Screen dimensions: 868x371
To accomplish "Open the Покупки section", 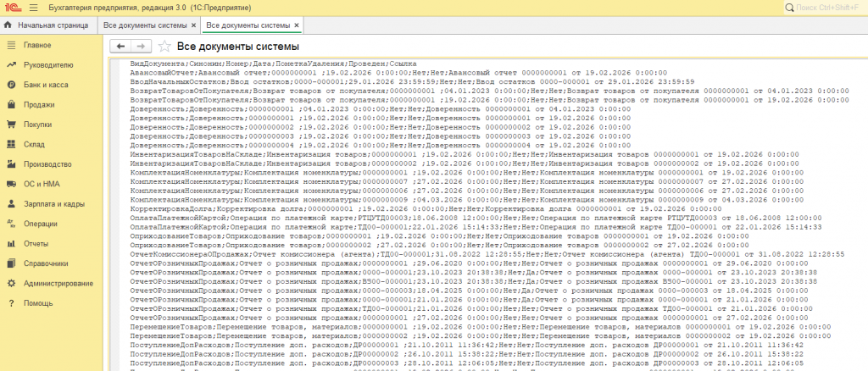I will 37,125.
